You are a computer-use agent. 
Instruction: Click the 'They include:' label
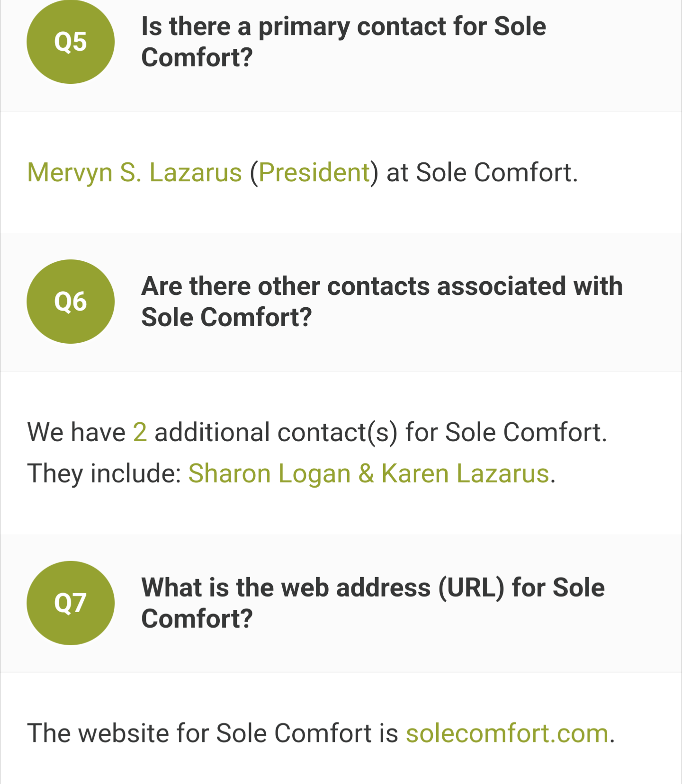point(104,473)
